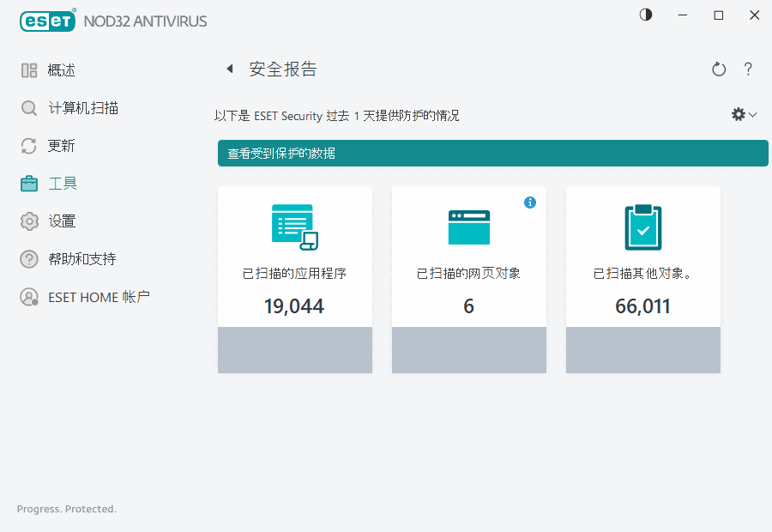The image size is (772, 532).
Task: Show info for 已扫描的网页对象 card
Action: 530,203
